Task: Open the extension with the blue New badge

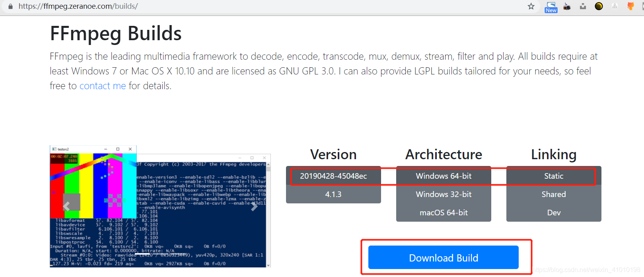Action: click(551, 7)
